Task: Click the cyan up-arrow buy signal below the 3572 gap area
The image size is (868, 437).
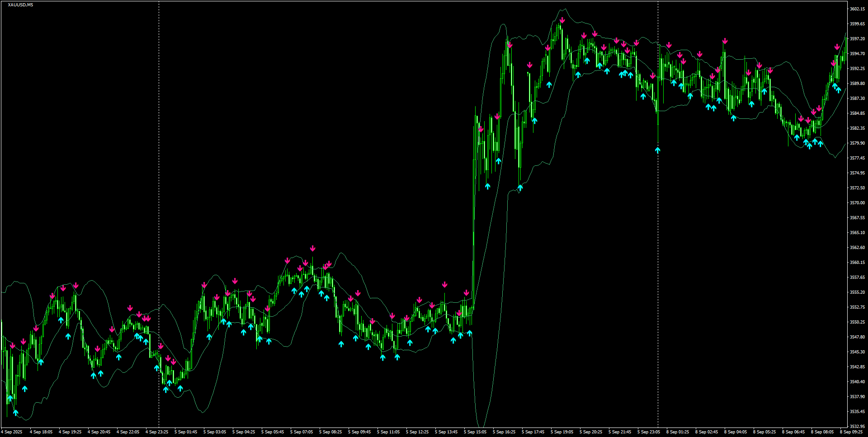Action: [x=487, y=185]
